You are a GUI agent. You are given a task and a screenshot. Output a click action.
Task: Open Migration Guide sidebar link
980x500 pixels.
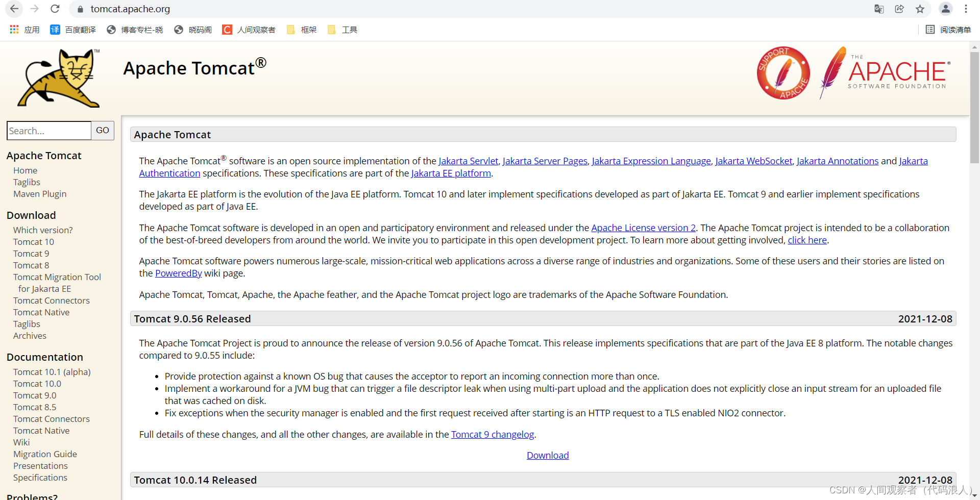[x=45, y=454]
